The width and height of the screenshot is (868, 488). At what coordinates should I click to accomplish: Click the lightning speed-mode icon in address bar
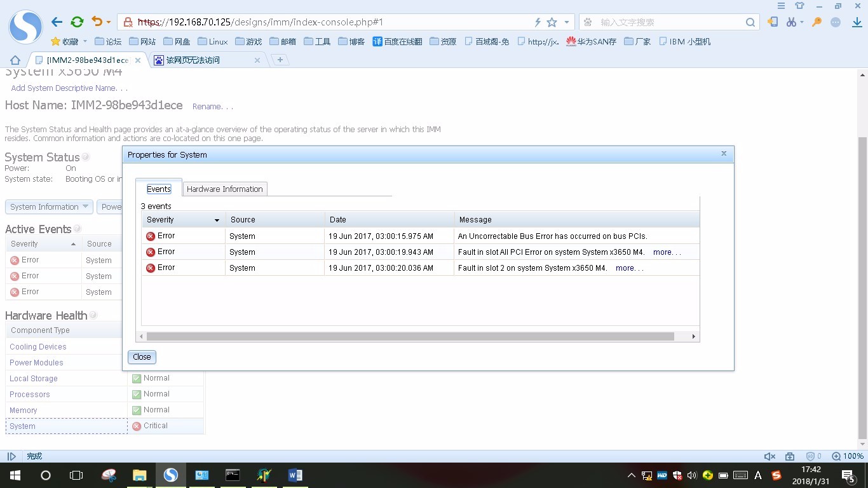click(538, 22)
